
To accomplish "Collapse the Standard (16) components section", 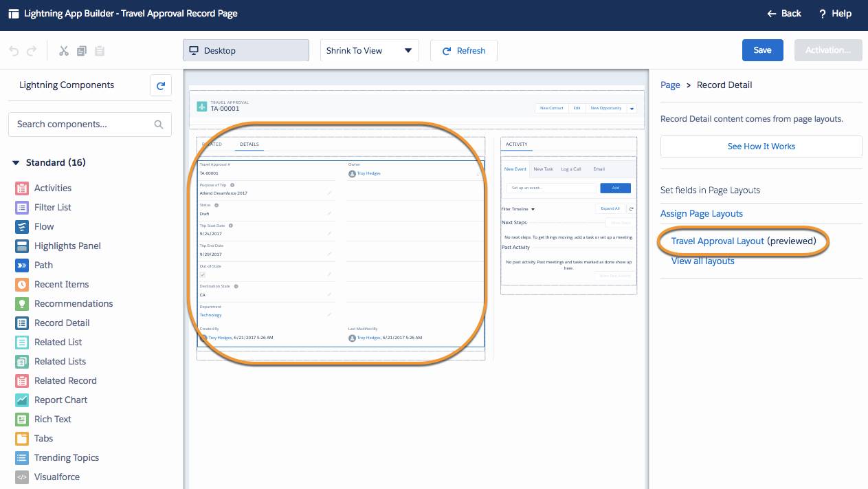I will [16, 163].
